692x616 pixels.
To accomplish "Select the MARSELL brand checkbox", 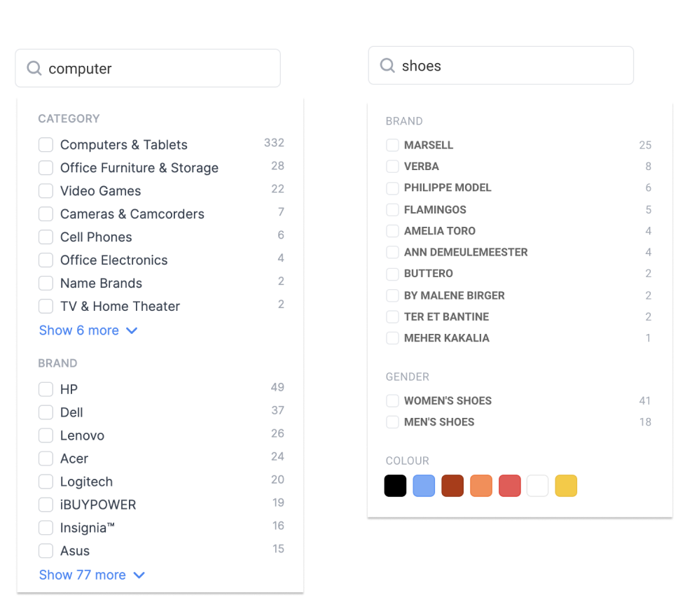I will [392, 145].
